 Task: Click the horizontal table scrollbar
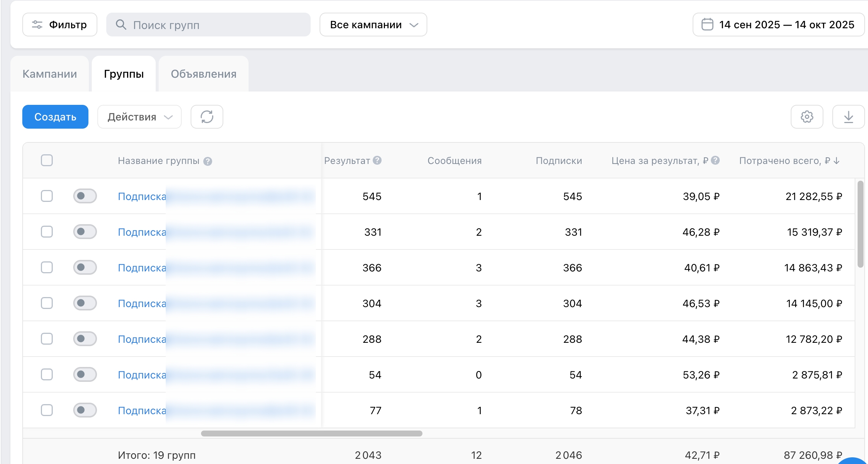click(x=311, y=434)
